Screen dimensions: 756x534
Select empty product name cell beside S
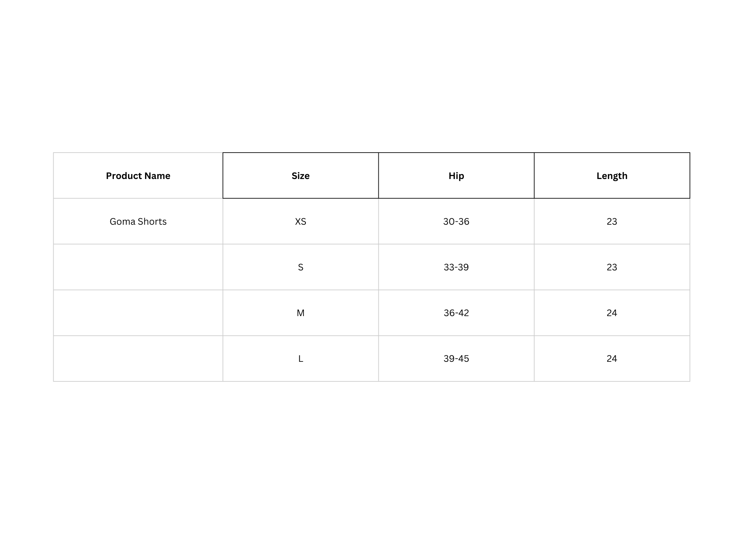138,267
